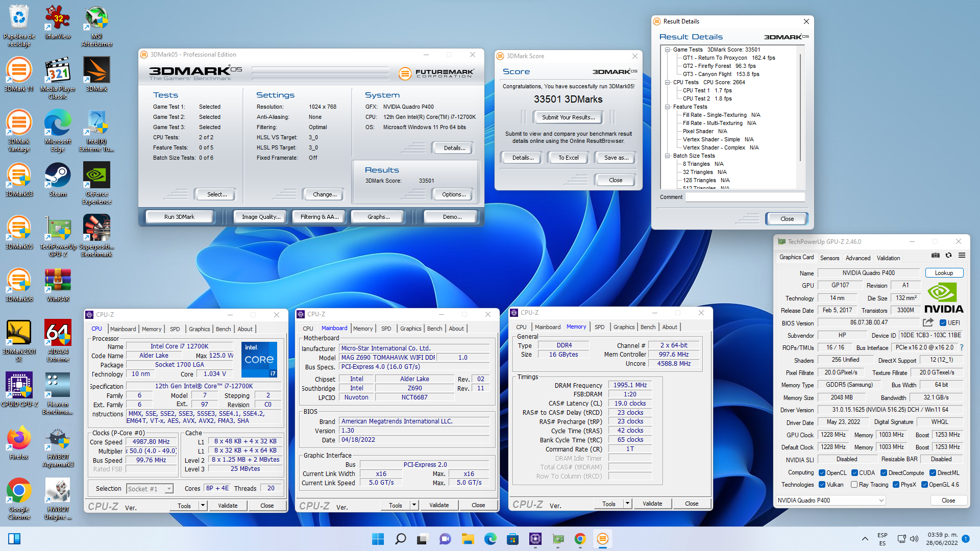The height and width of the screenshot is (551, 980).
Task: Collapse the CPU Tests tree node
Action: 667,82
